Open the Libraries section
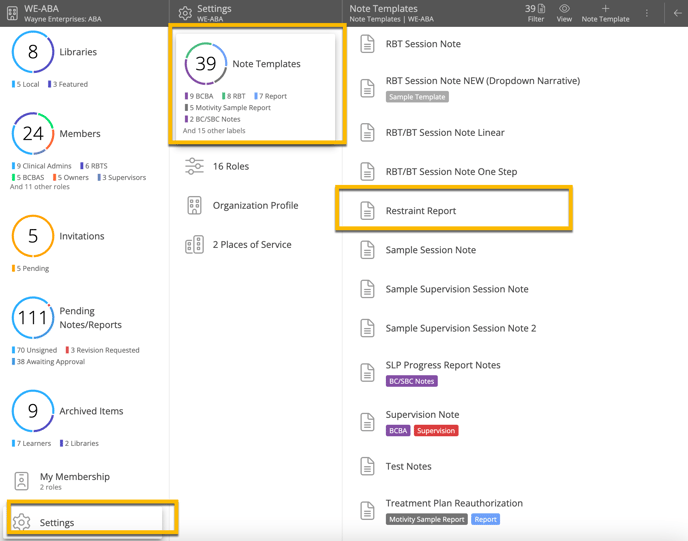688x541 pixels. [77, 52]
